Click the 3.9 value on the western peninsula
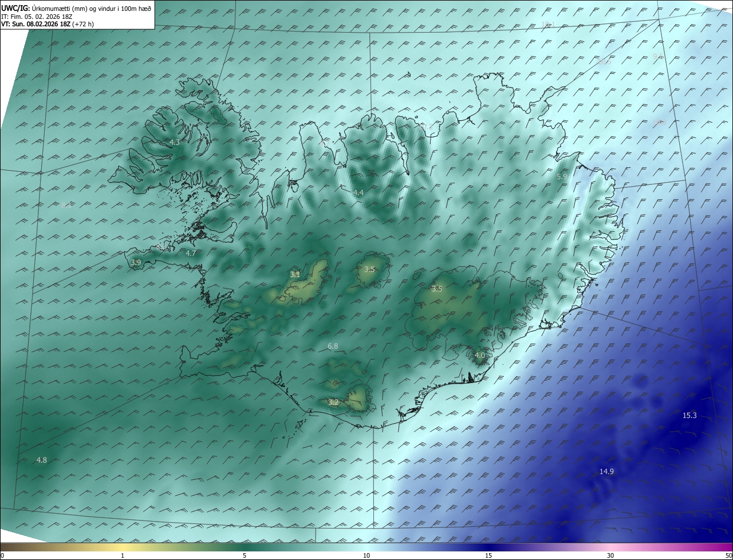This screenshot has height=560, width=733. (136, 262)
